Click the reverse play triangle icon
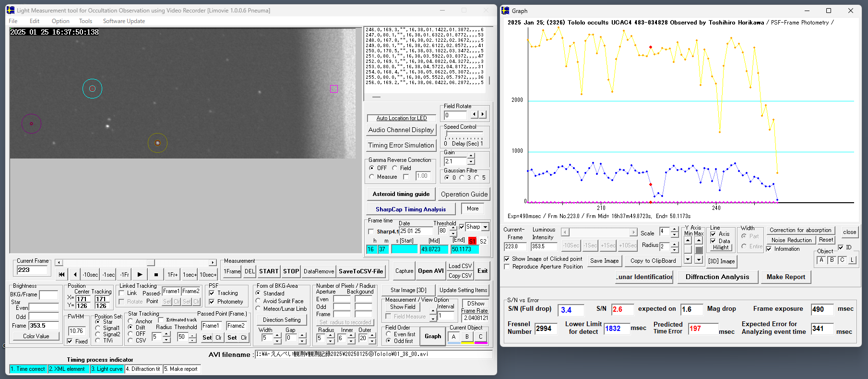 pyautogui.click(x=75, y=275)
